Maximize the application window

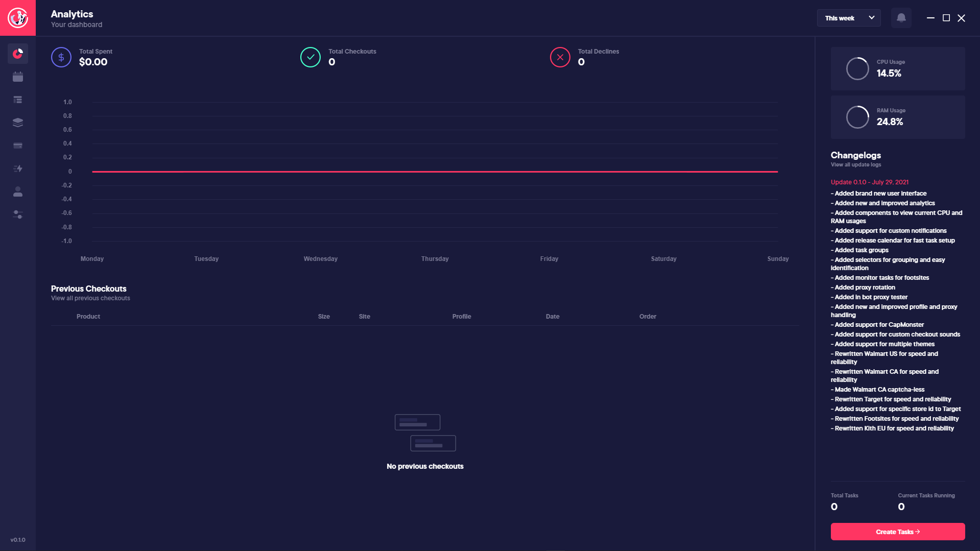[x=946, y=18]
